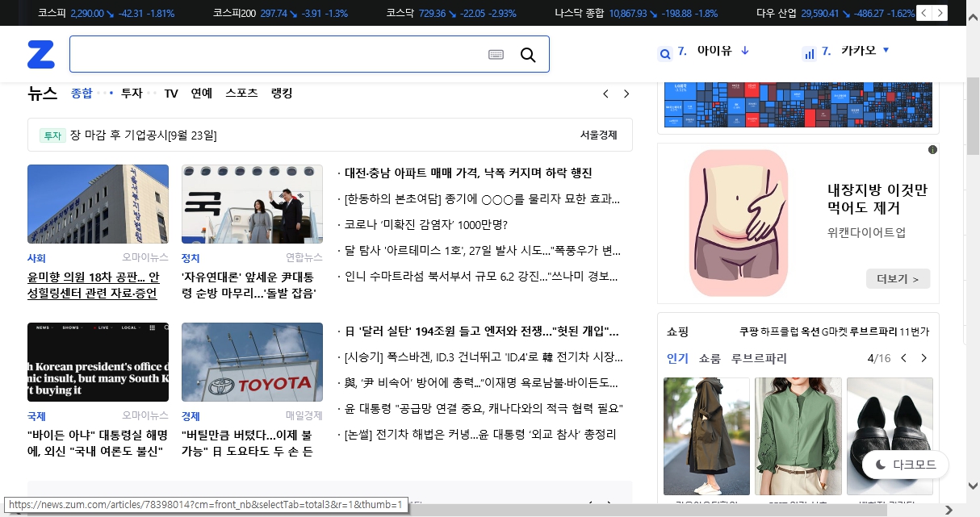Click the bar chart icon beside 카카오

[809, 54]
